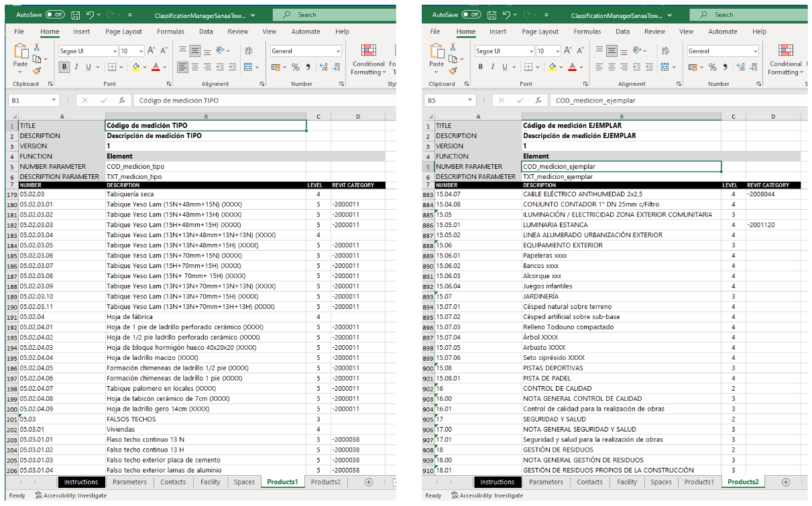Image resolution: width=812 pixels, height=506 pixels.
Task: Switch to Products2 sheet in left Excel window
Action: pyautogui.click(x=325, y=482)
